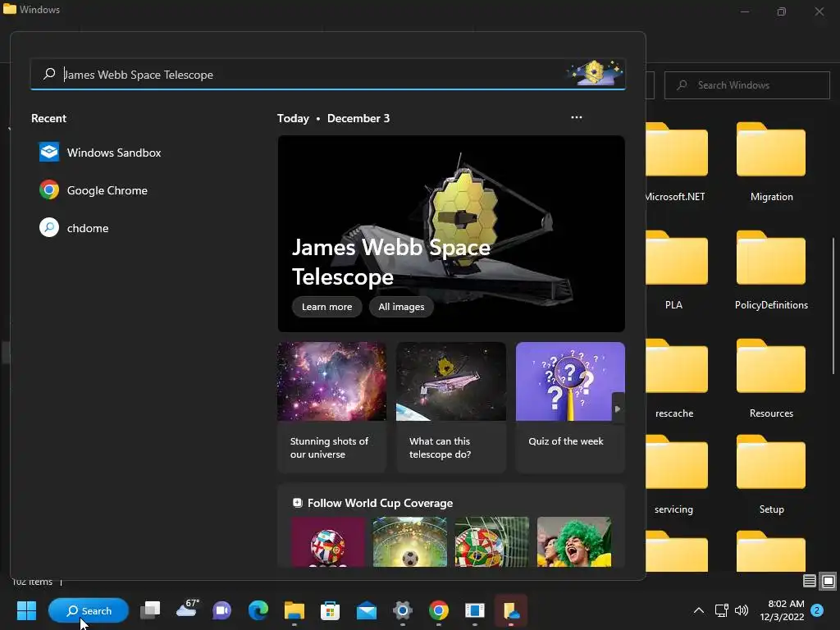Open the Quiz of the week card
Viewport: 840px width, 630px height.
pos(570,407)
